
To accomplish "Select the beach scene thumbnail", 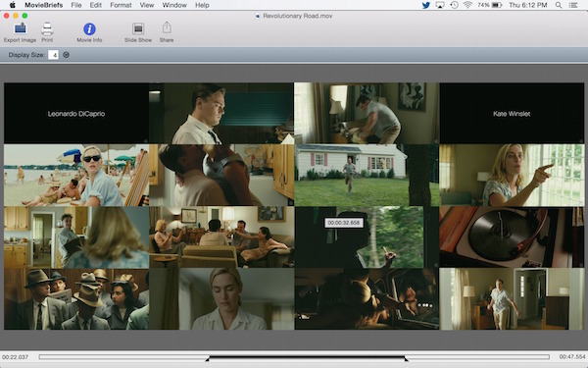I will [x=76, y=176].
